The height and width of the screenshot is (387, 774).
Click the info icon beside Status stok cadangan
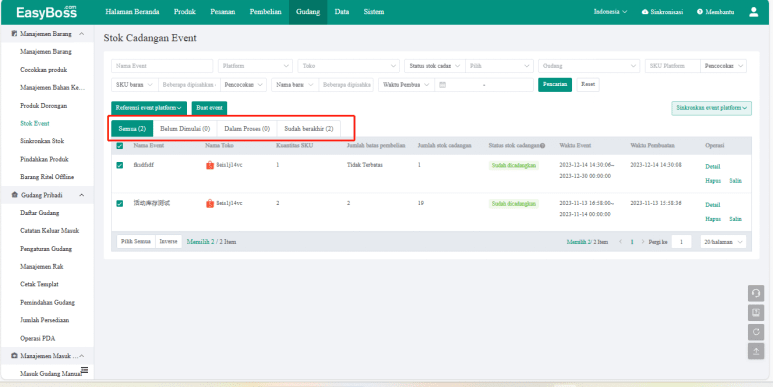click(x=542, y=146)
